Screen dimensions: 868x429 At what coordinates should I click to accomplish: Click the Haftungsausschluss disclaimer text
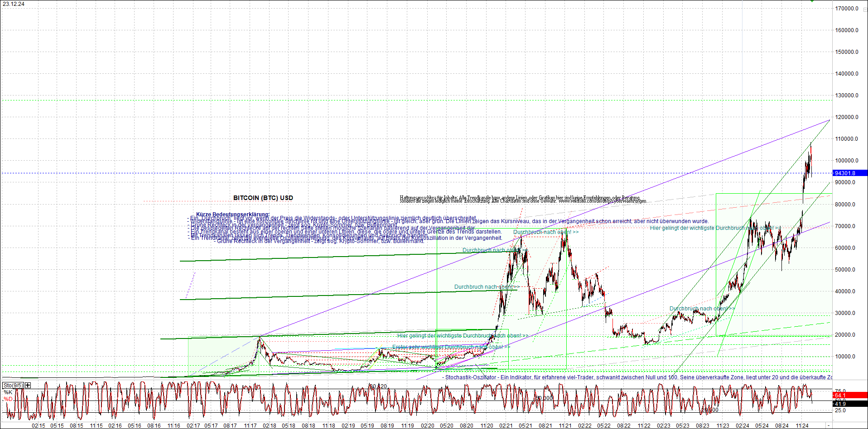523,200
